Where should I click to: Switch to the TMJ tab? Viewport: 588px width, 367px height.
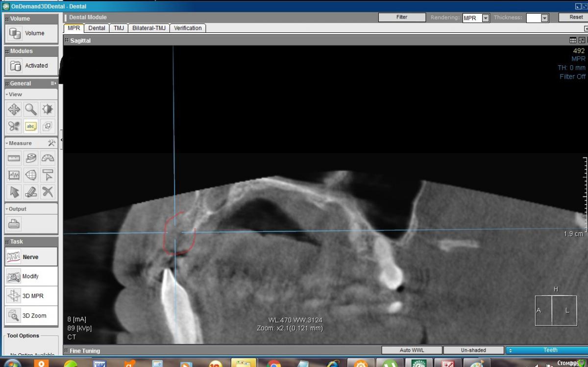pos(119,28)
